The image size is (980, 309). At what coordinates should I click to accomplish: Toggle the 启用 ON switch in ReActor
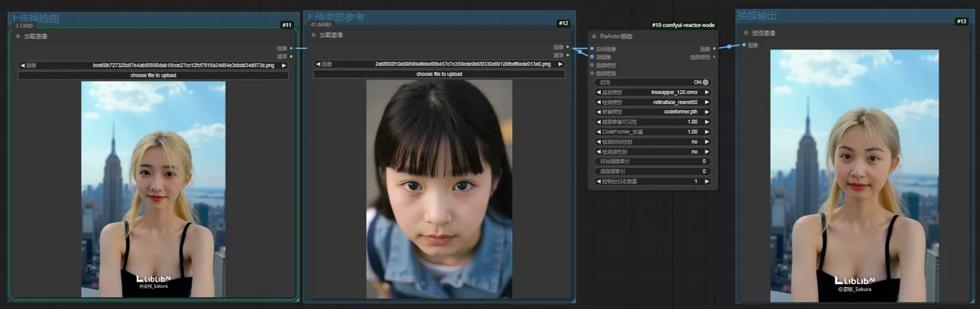[x=705, y=82]
